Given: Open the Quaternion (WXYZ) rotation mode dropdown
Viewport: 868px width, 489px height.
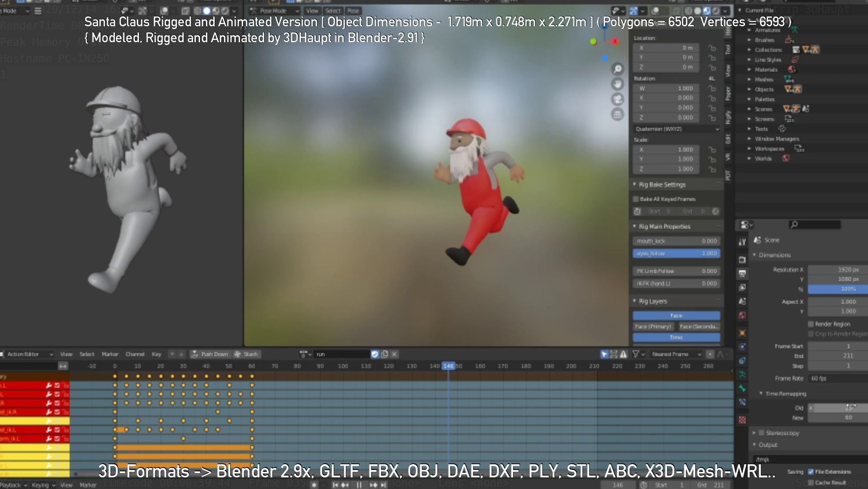Looking at the screenshot, I should pos(677,129).
